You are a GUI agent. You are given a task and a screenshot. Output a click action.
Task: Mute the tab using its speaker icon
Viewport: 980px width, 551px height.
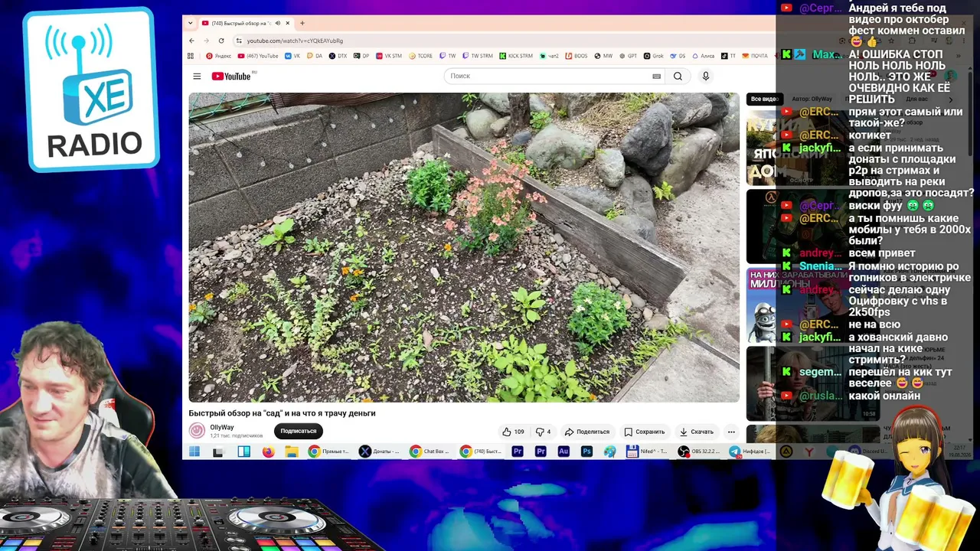(277, 23)
